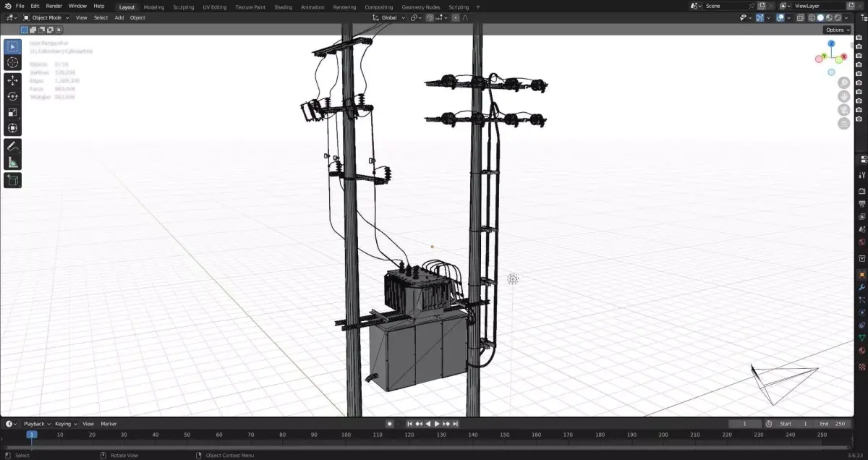This screenshot has width=868, height=460.
Task: Select the Add Cube tool
Action: coord(12,180)
